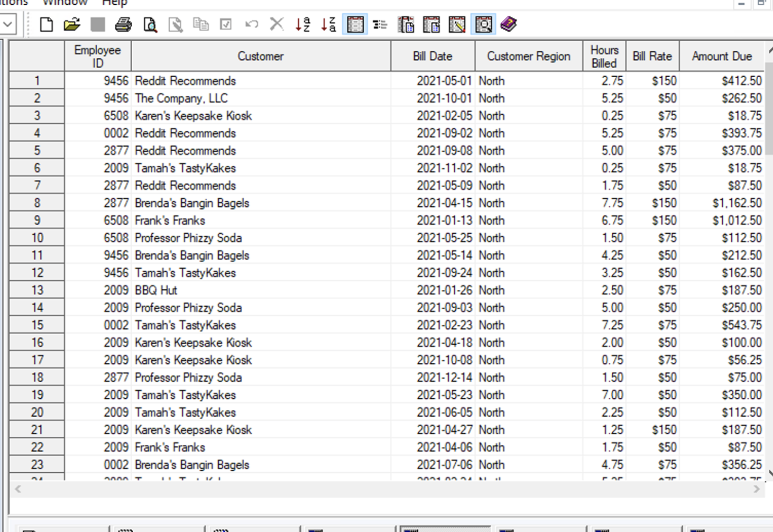Click the table with pencil icon
Viewport: 773px width, 532px height.
(x=457, y=24)
